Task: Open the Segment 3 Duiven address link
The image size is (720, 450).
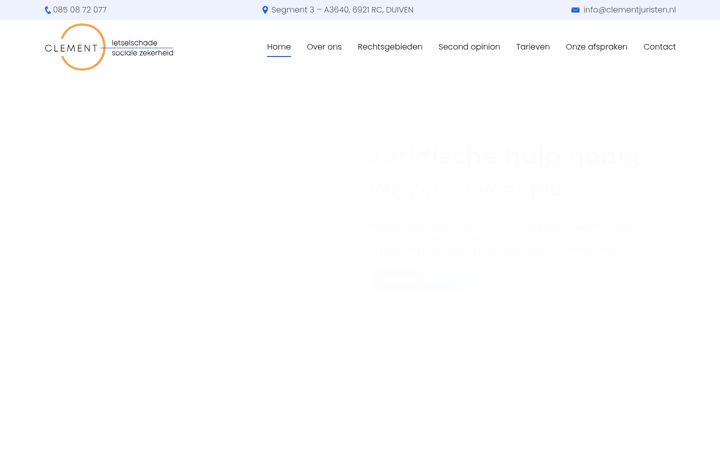Action: tap(342, 10)
